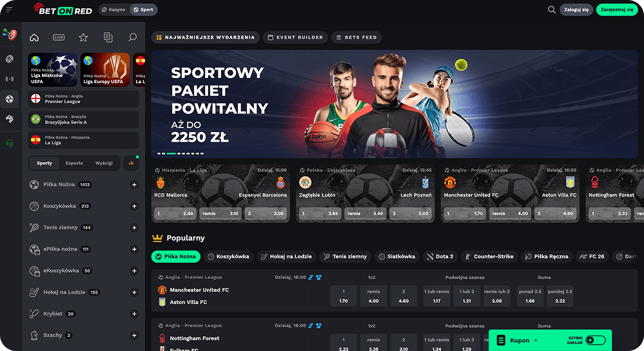Open the statistics bar chart icon
Viewport: 644px width, 351px height.
[x=131, y=163]
